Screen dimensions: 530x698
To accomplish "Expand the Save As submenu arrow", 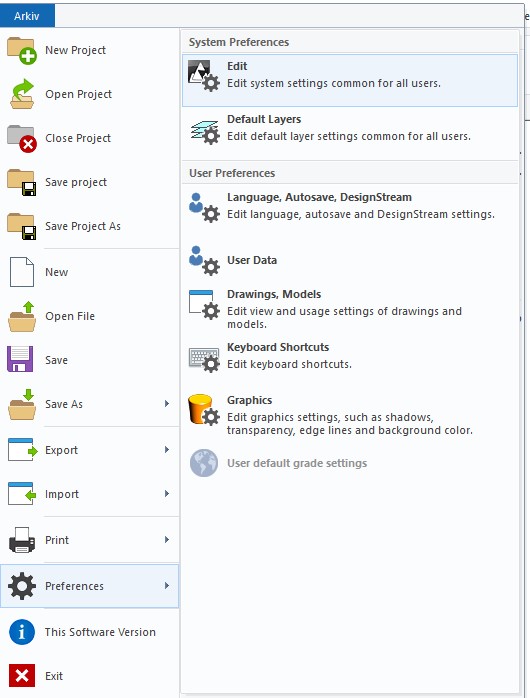I will tap(167, 404).
